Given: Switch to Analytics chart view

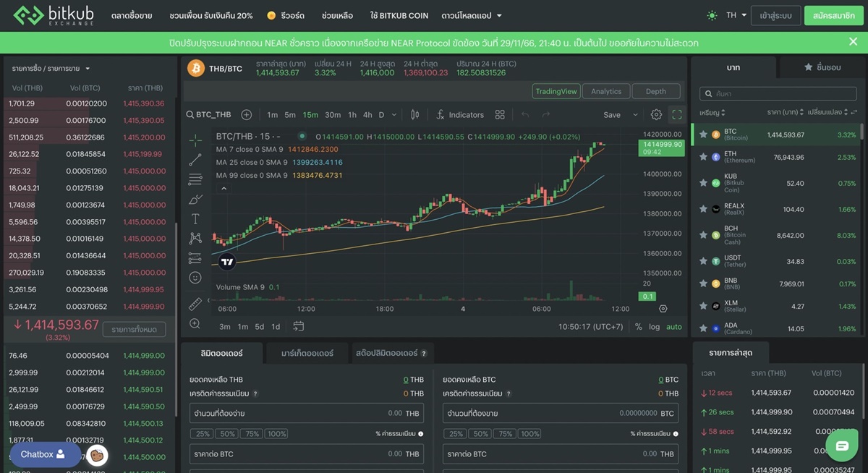Looking at the screenshot, I should [605, 91].
